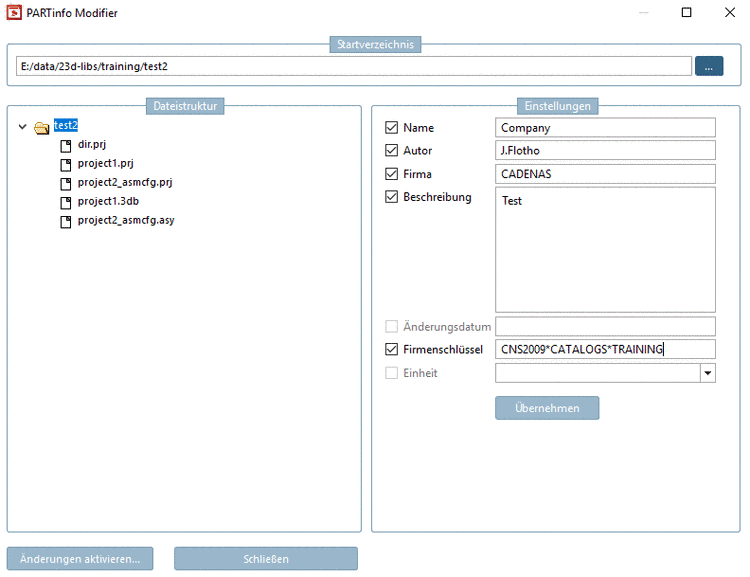Screen dimensions: 750x577
Task: Click the Name field containing Company
Action: (x=606, y=128)
